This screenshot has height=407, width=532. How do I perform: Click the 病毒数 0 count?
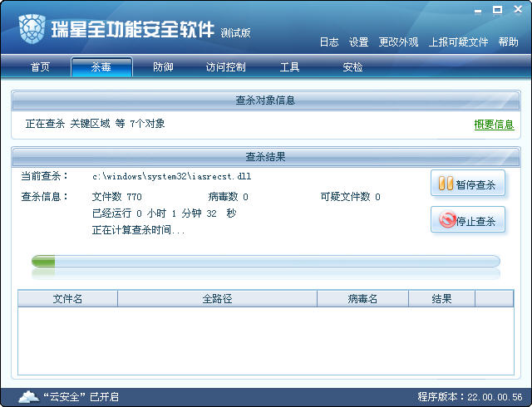click(228, 197)
